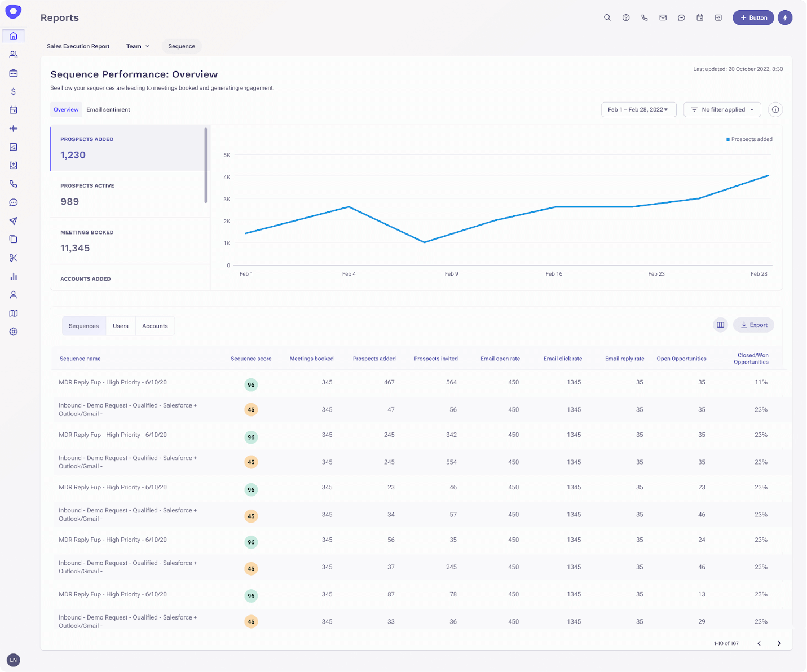Open the analytics bar chart icon in sidebar
The height and width of the screenshot is (672, 807).
click(x=13, y=276)
